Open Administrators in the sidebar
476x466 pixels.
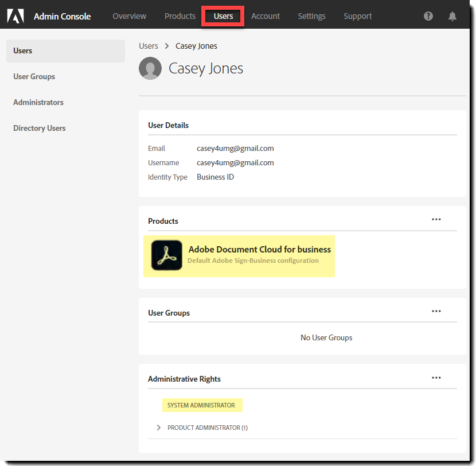tap(38, 102)
